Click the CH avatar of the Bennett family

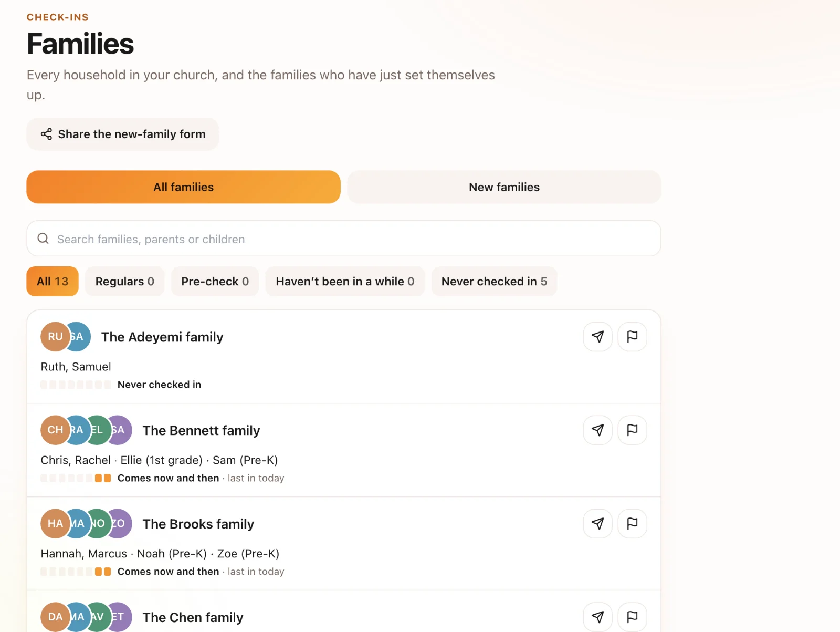[x=55, y=430]
